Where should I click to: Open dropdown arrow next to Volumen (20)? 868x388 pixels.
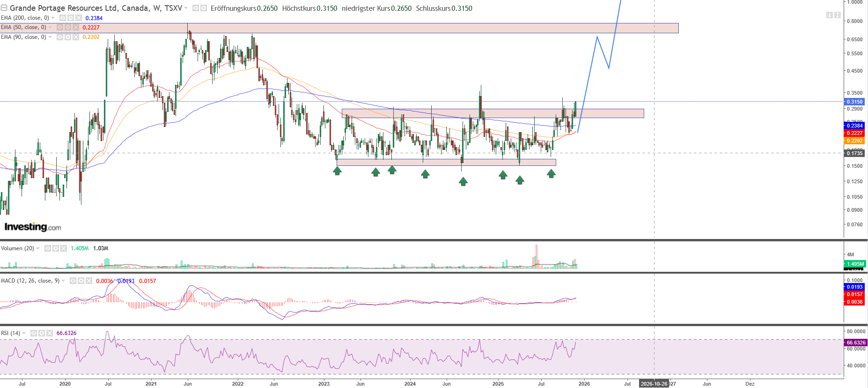[38, 248]
